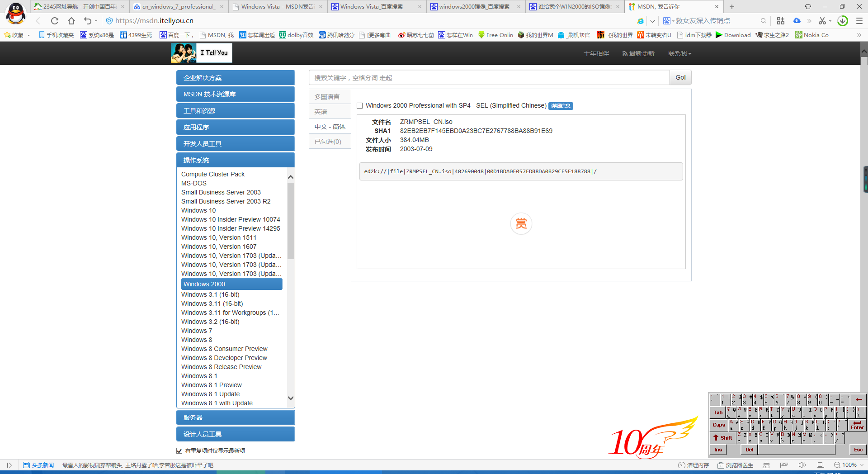Click the 清理内存 memory cleanup icon

[682, 465]
